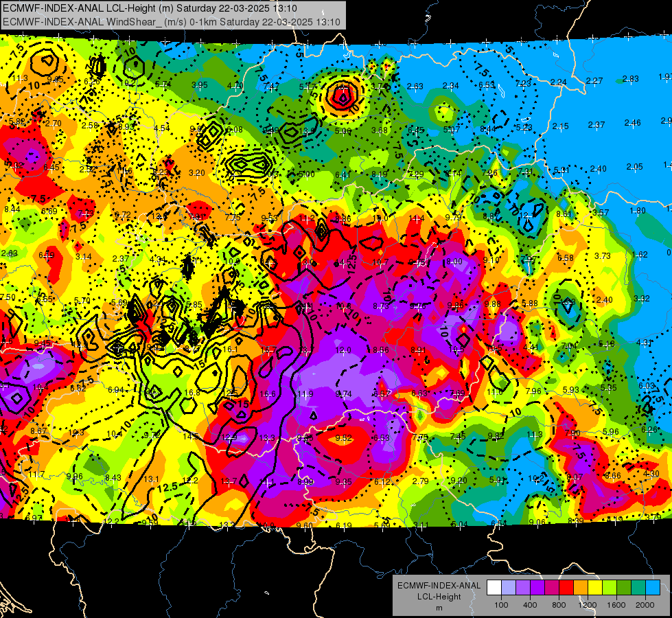Click the wind shear value 8.43

point(113,477)
